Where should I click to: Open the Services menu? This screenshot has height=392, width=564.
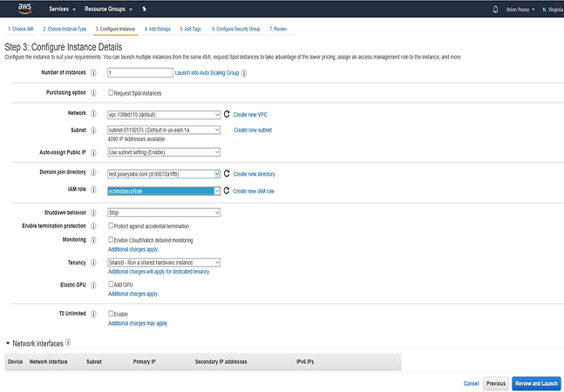pyautogui.click(x=61, y=9)
